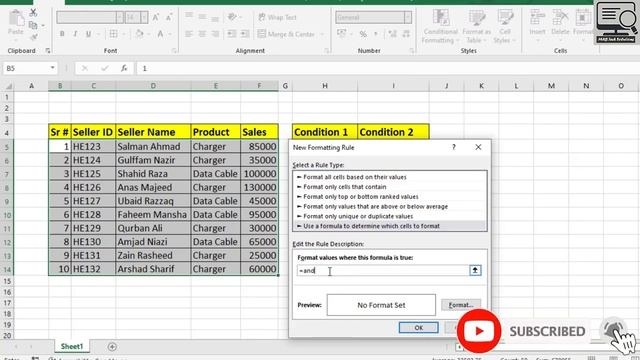Click the Insert Function fx icon

[124, 68]
